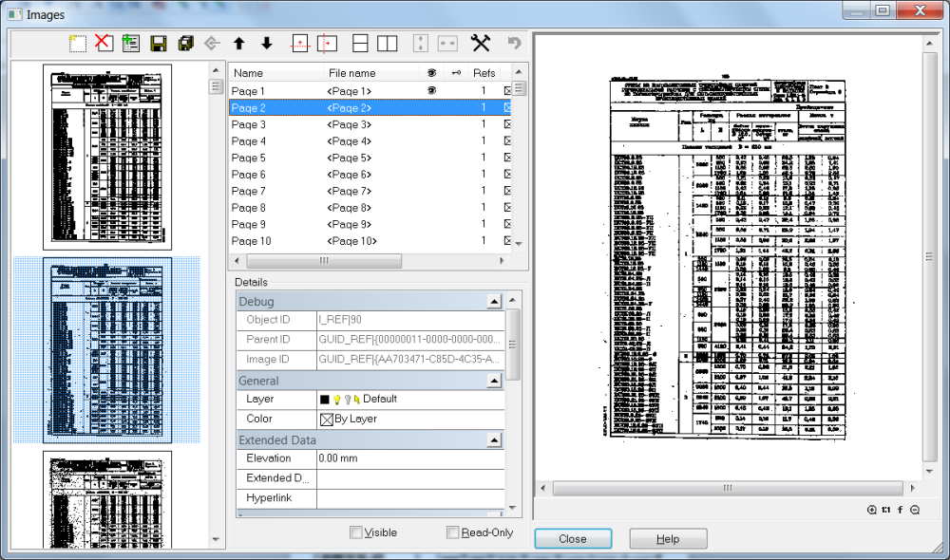
Task: Split image horizontally into two rows
Action: (360, 43)
